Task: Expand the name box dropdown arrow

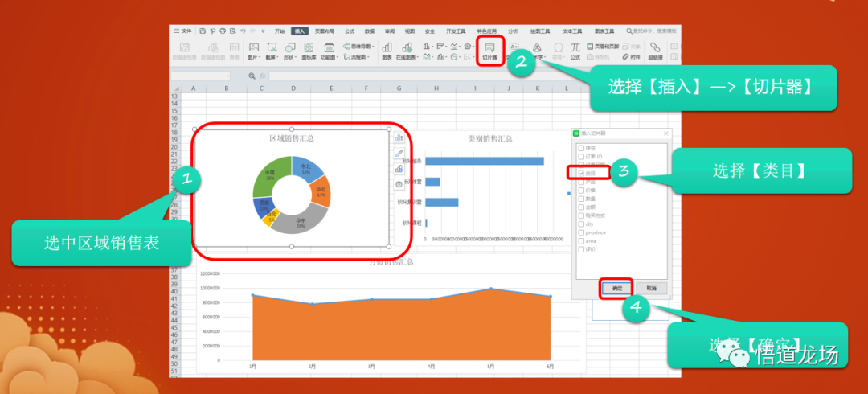Action: [x=227, y=76]
